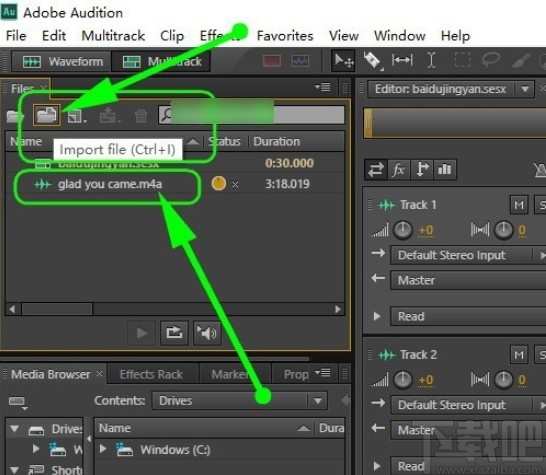Mute Track 2 with the M button
The height and width of the screenshot is (475, 546).
click(519, 355)
